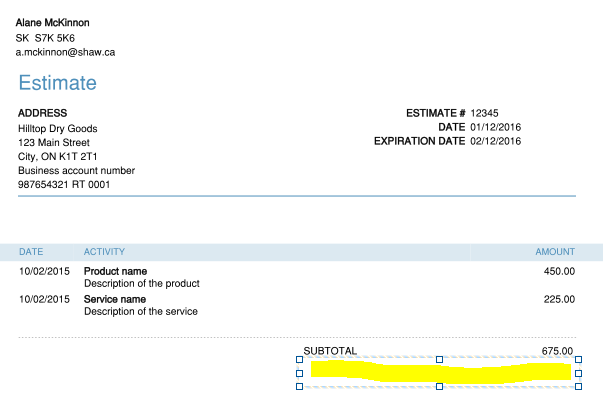Click the AMOUNT column header

(555, 252)
